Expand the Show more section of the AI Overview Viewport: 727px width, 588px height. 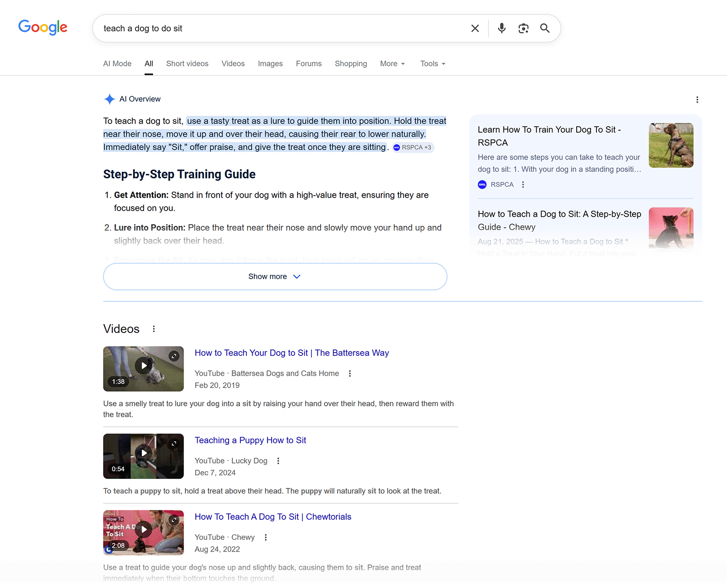pos(274,276)
